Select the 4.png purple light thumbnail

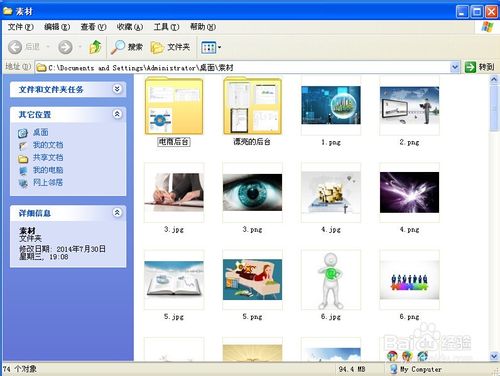pyautogui.click(x=409, y=192)
